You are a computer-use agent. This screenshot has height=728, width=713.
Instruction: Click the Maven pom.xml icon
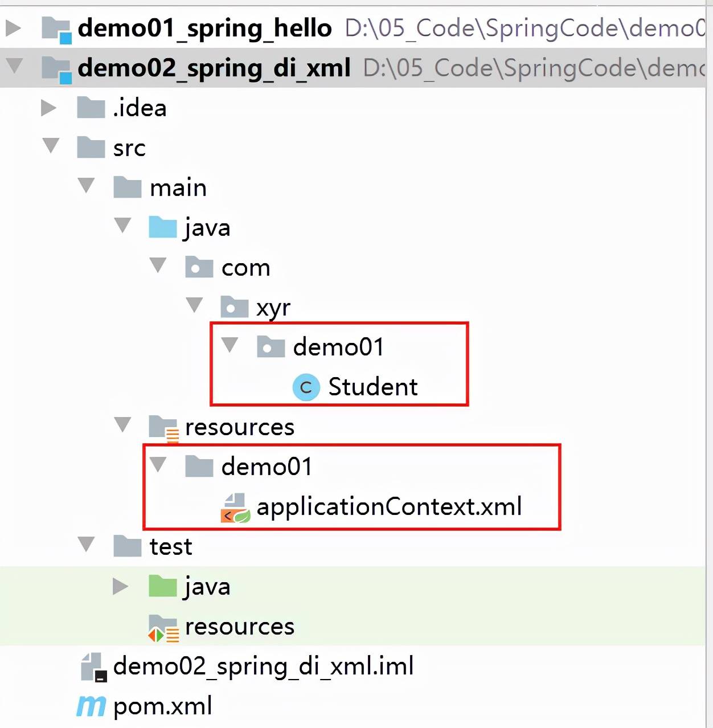(91, 706)
